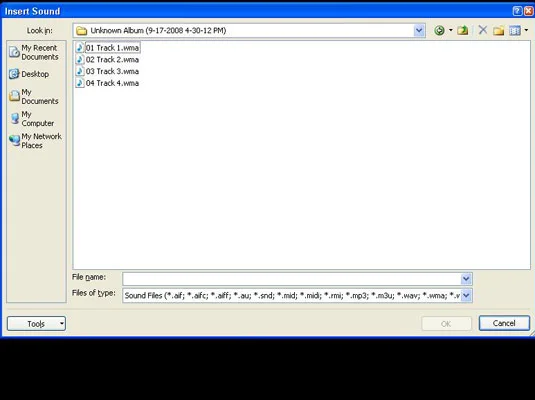
Task: Open My Recent Documents shortcut
Action: [34, 52]
